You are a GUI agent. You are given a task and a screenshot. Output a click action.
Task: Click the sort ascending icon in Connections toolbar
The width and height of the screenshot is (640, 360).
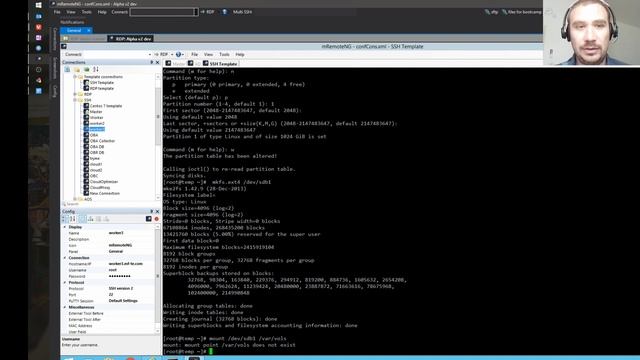[96, 69]
